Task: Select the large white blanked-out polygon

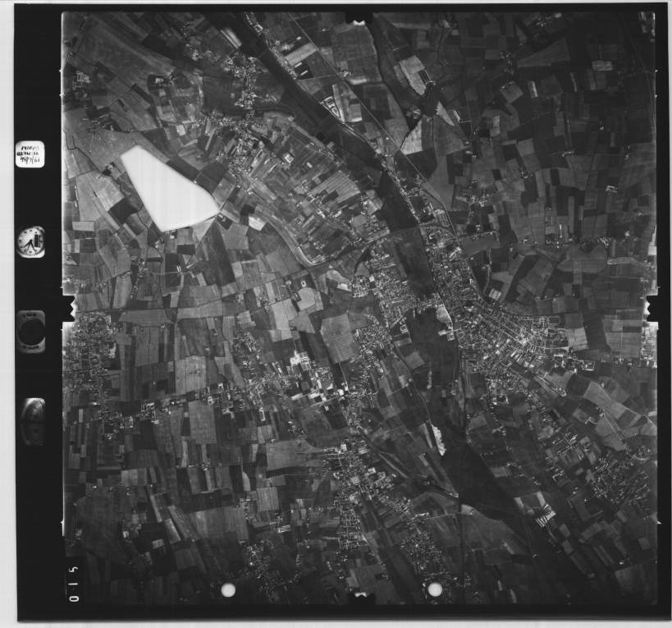Action: point(167,190)
